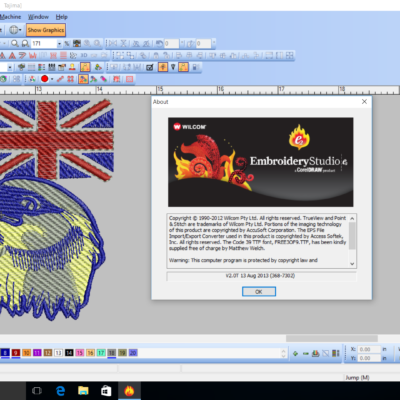The image size is (400, 400).
Task: Select purple color swatch 11
Action: pos(37,353)
